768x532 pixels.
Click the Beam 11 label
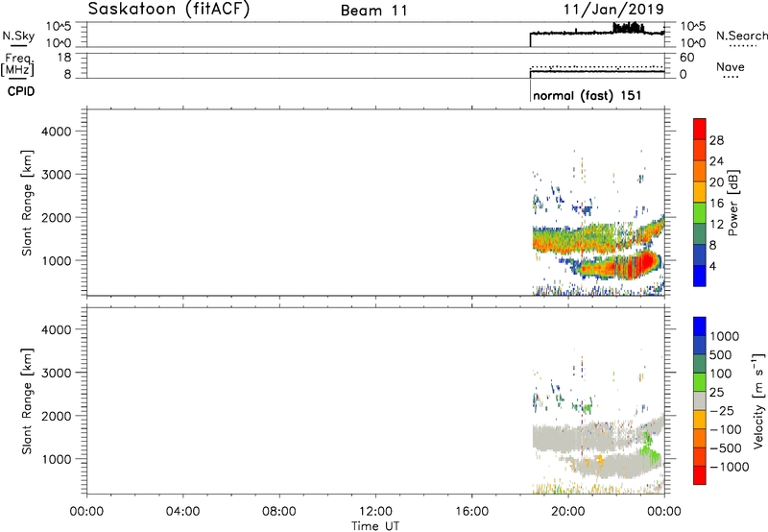[x=374, y=11]
